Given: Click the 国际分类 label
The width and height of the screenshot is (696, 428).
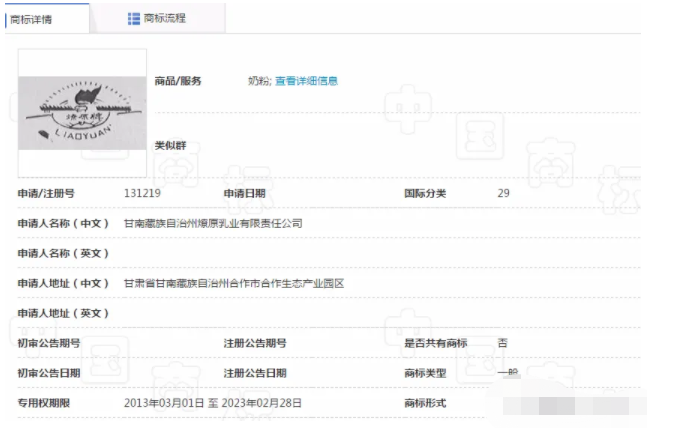Looking at the screenshot, I should [x=425, y=193].
